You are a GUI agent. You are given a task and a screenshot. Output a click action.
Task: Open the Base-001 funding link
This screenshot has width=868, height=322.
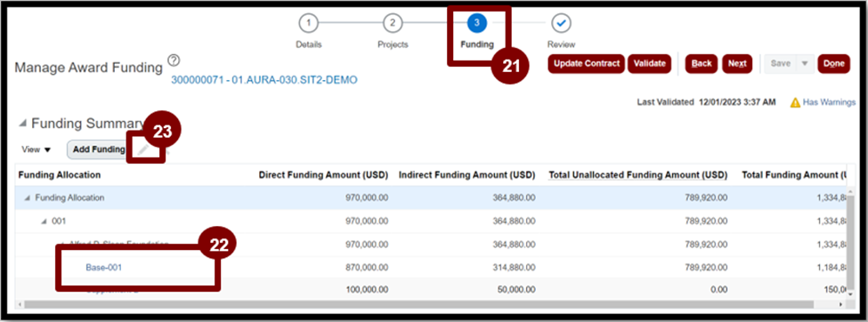point(103,267)
